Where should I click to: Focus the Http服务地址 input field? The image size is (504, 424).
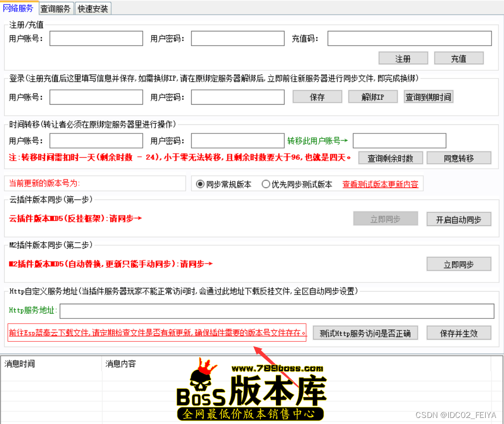click(277, 311)
